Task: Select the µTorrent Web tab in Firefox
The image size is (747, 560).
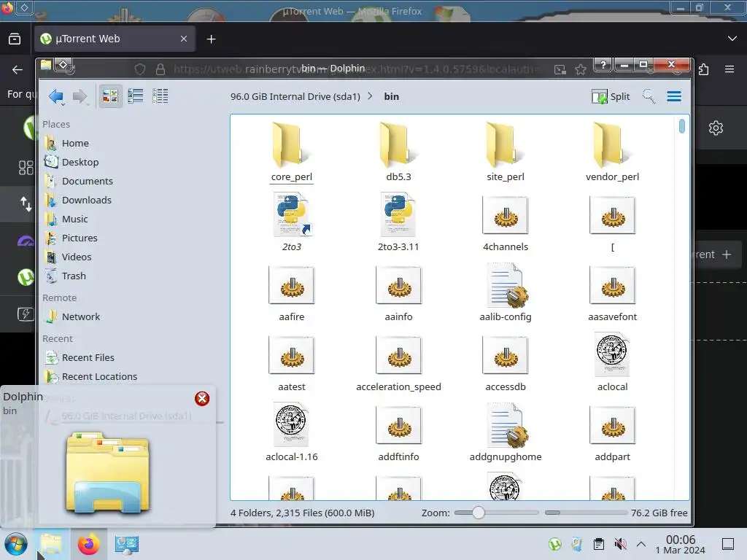Action: (x=115, y=39)
